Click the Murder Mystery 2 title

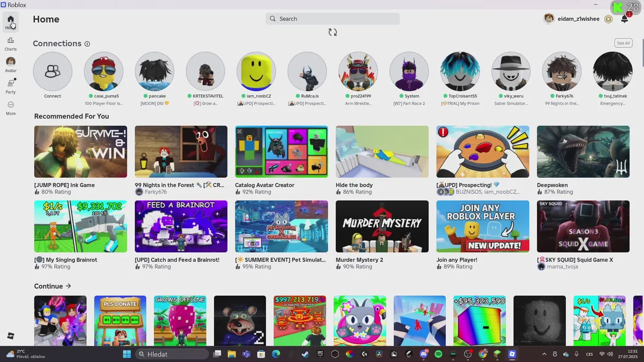click(x=359, y=260)
